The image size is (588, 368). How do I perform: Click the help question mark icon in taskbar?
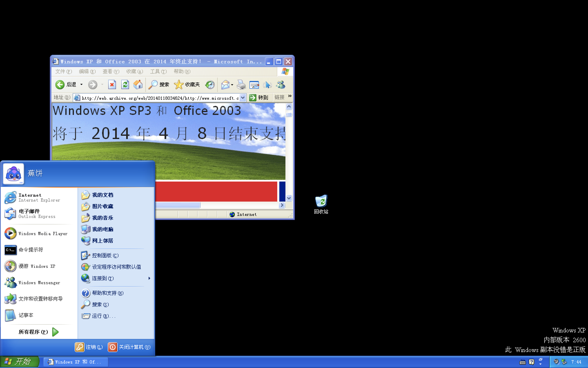(x=531, y=362)
